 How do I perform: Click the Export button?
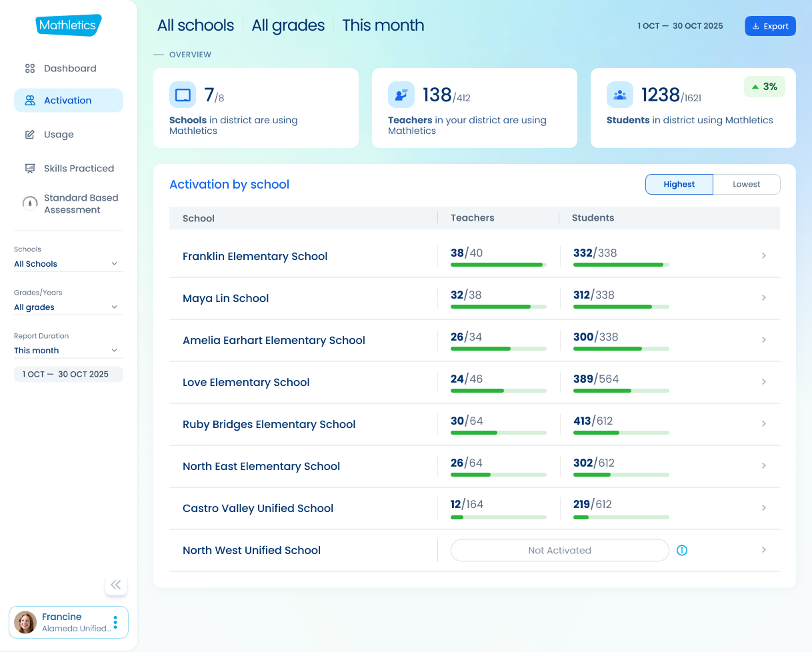(x=770, y=26)
